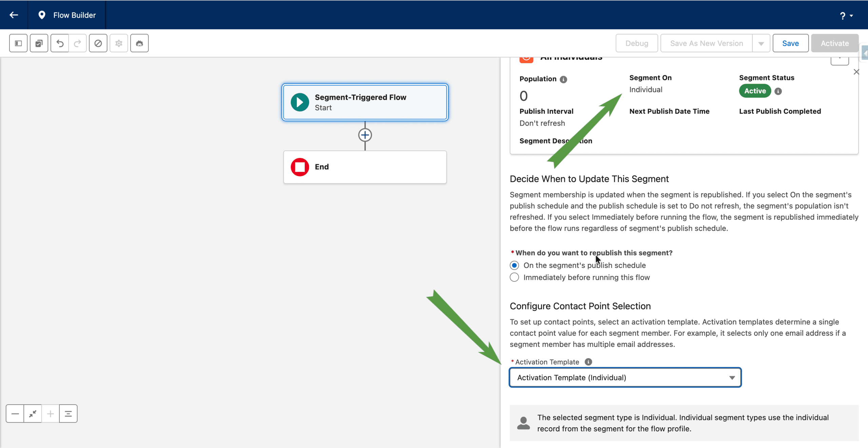Click Population info tooltip icon
The height and width of the screenshot is (448, 868).
tap(563, 79)
